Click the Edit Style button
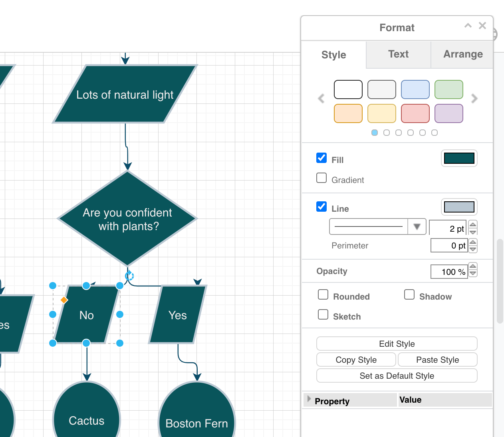The image size is (504, 437). point(397,344)
